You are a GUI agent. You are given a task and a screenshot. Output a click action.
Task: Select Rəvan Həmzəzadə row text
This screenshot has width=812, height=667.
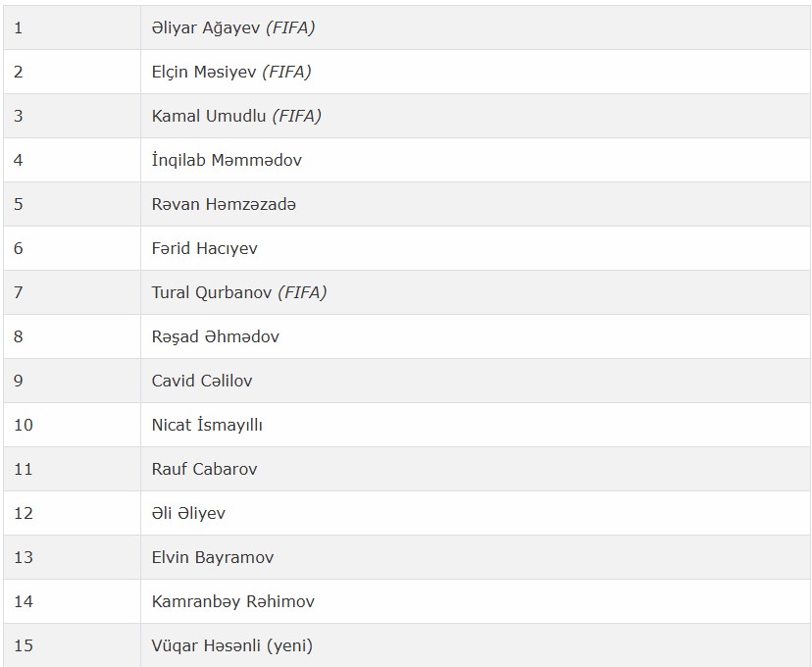(x=224, y=204)
